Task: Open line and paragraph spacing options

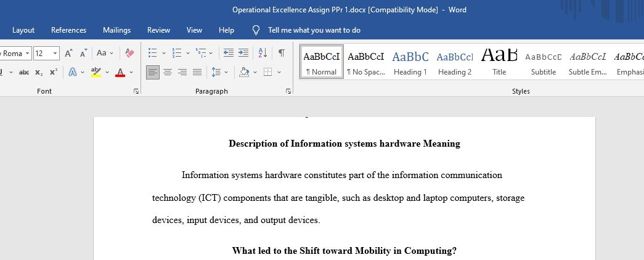Action: click(216, 72)
